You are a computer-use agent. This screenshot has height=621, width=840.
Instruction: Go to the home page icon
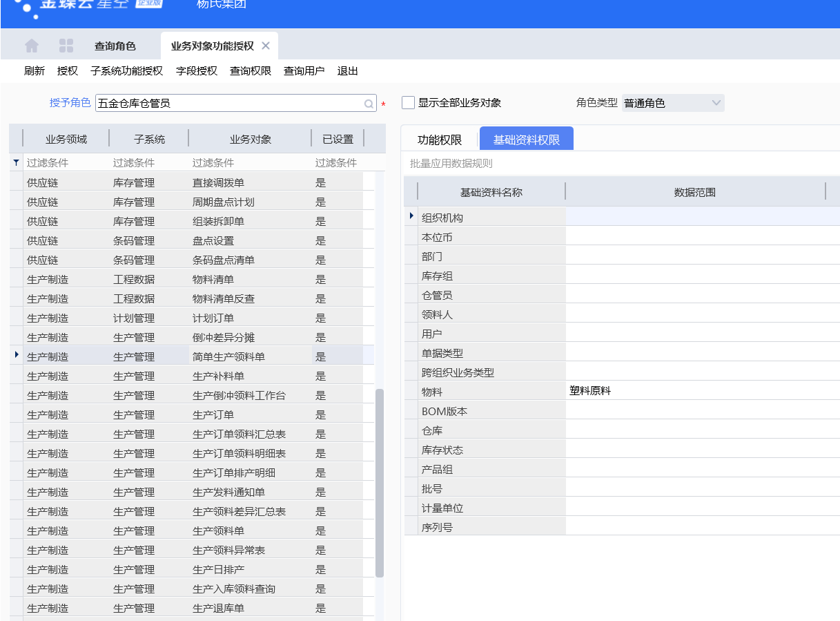pyautogui.click(x=32, y=46)
